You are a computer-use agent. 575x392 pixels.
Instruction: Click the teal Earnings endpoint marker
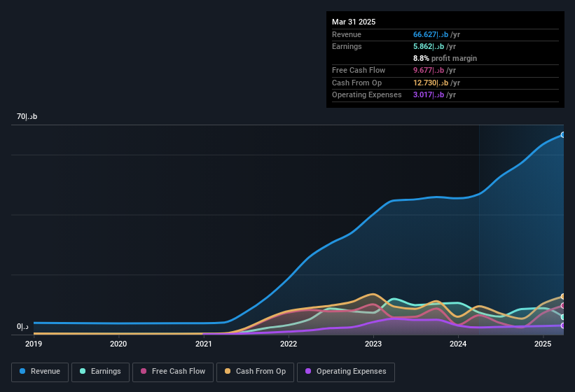563,317
